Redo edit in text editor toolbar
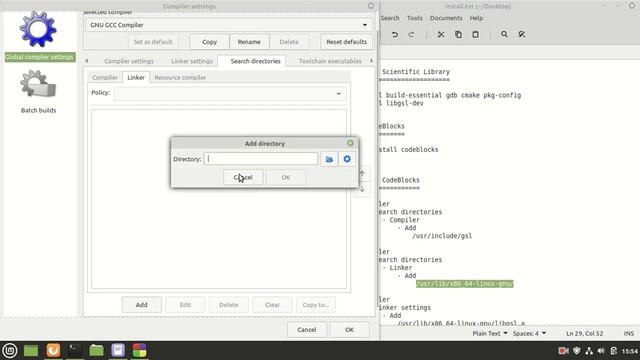The image size is (640, 360). tap(411, 35)
